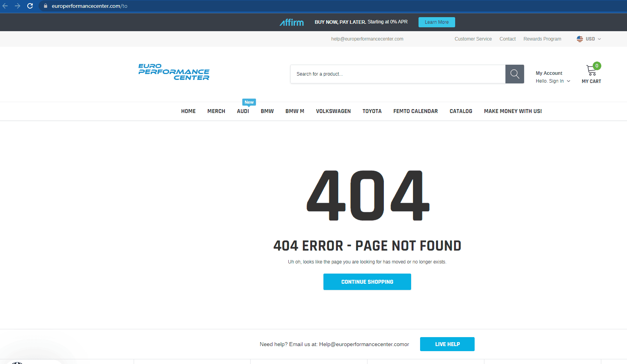Open the shopping cart icon
The width and height of the screenshot is (627, 364).
tap(591, 71)
